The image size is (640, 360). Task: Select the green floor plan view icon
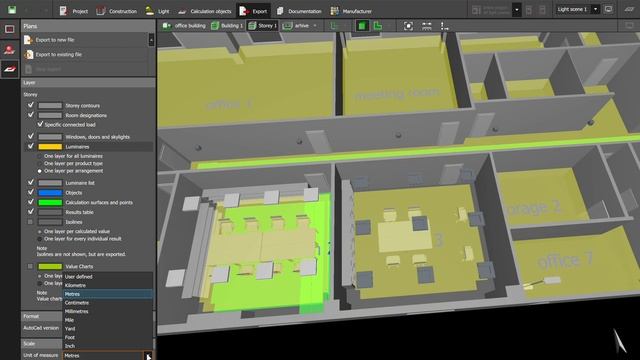(378, 26)
